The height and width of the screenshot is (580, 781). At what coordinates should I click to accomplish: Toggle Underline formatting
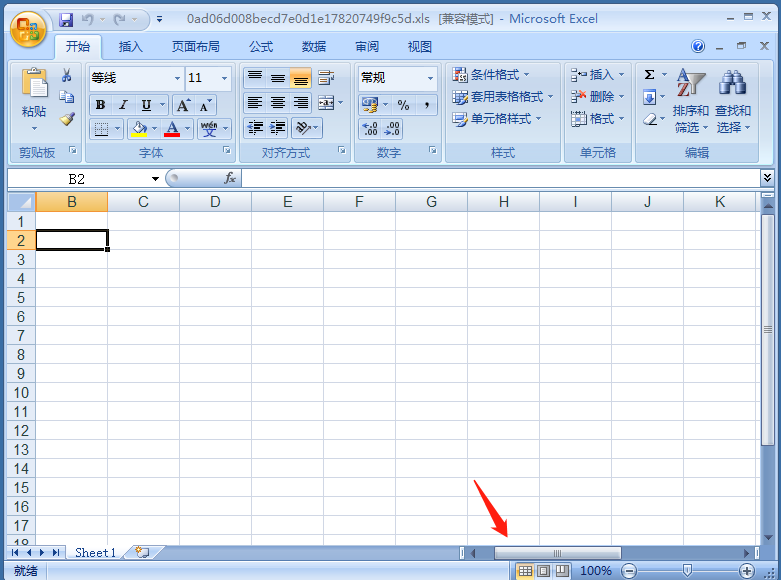[x=146, y=105]
